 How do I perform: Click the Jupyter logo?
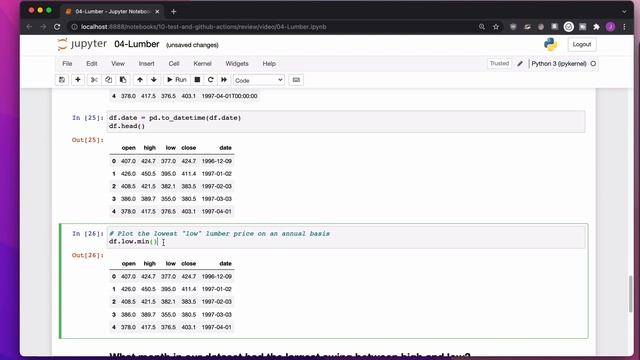(x=82, y=44)
